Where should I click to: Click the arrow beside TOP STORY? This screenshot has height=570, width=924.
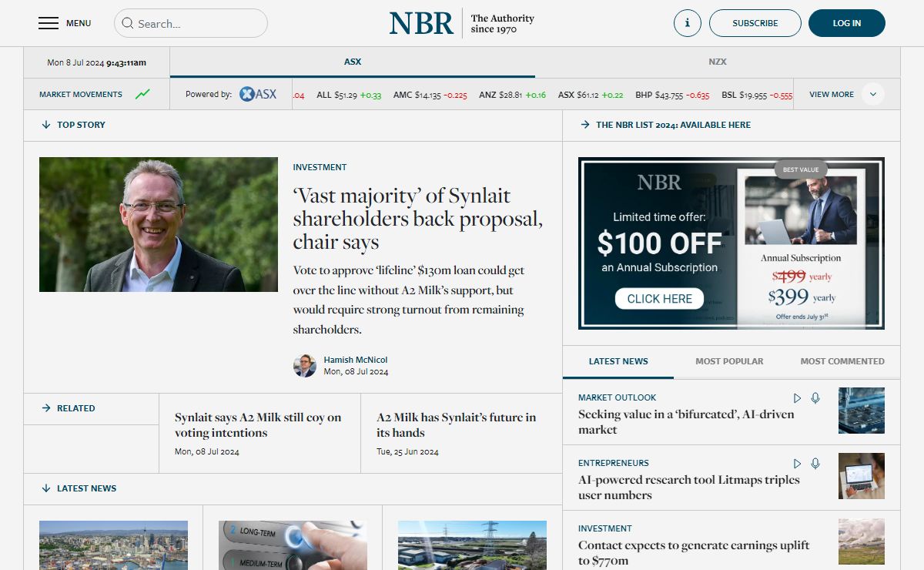46,125
